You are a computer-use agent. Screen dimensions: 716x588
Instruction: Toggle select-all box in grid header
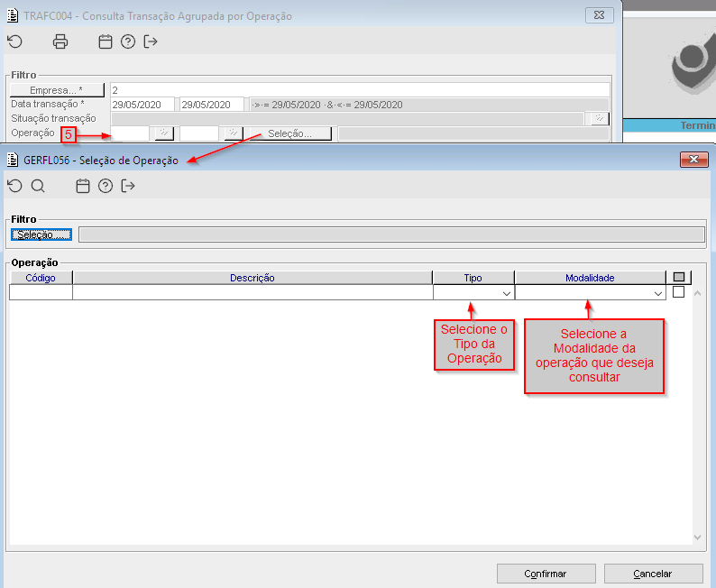(679, 277)
